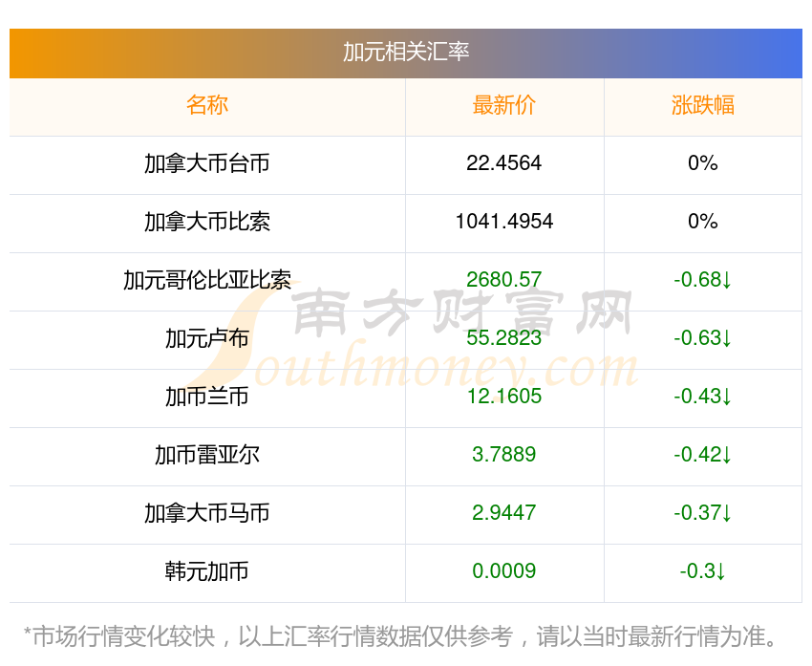Click the 0% change for 加拿大币台币
The width and height of the screenshot is (812, 666).
pyautogui.click(x=703, y=163)
